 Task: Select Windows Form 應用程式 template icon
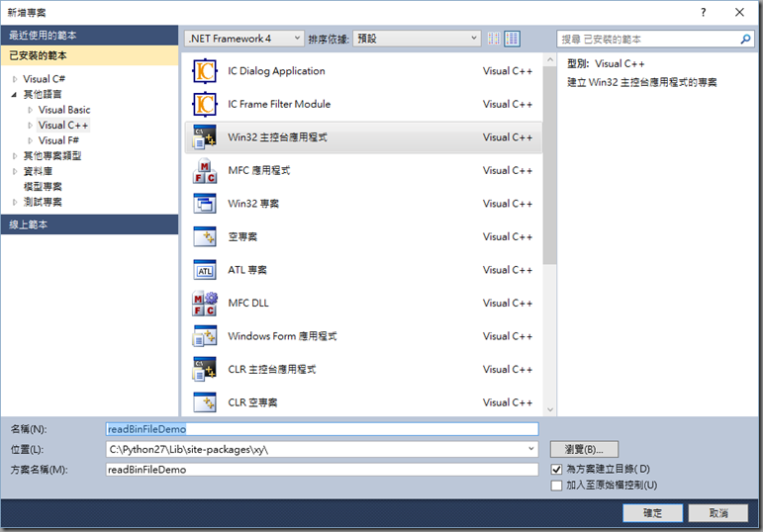[205, 336]
